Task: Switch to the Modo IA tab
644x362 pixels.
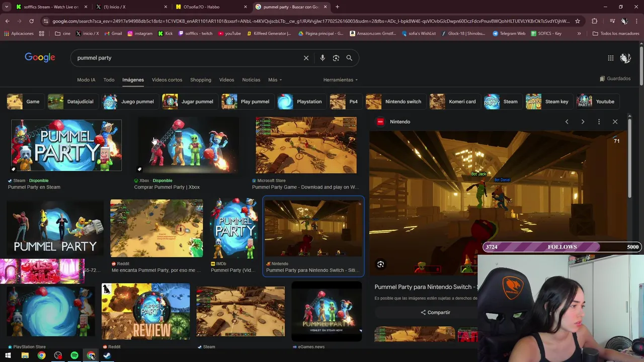Action: tap(86, 80)
